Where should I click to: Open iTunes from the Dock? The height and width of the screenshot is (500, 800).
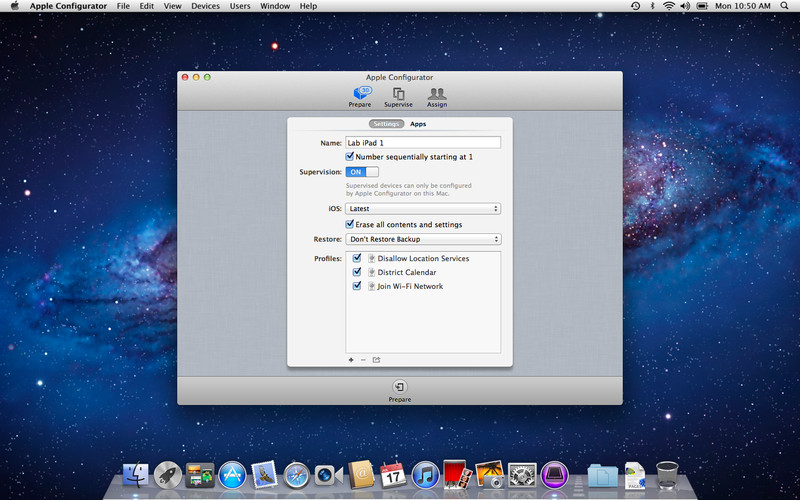click(x=425, y=475)
